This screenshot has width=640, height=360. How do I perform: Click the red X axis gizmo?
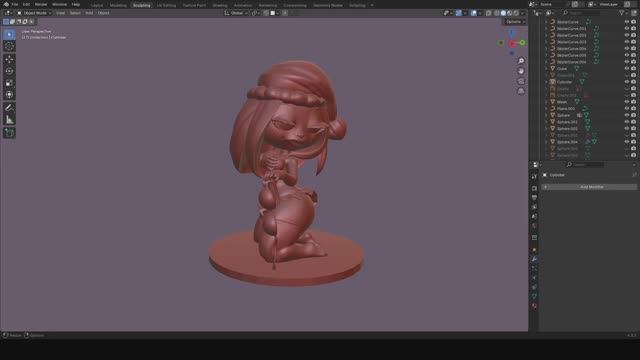point(512,43)
